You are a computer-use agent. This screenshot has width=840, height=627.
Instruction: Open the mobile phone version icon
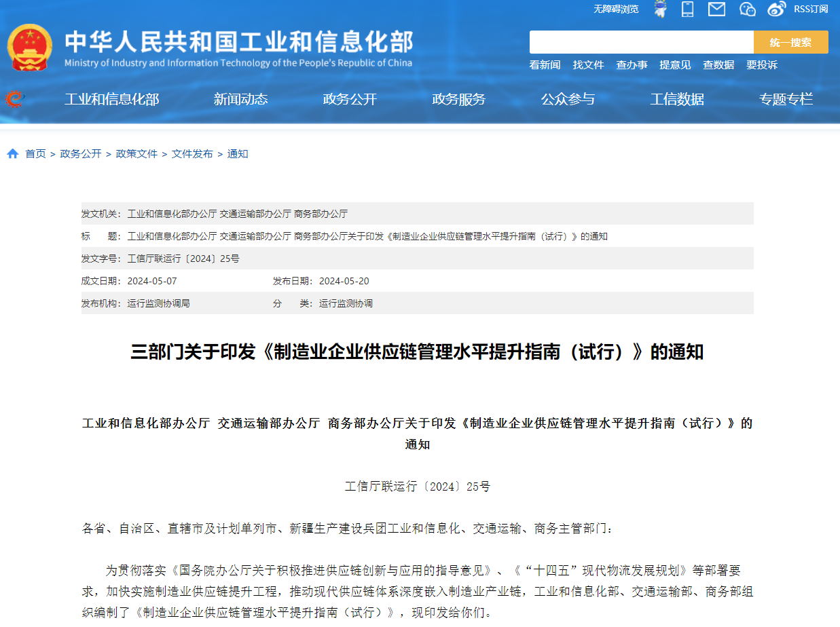(x=687, y=9)
